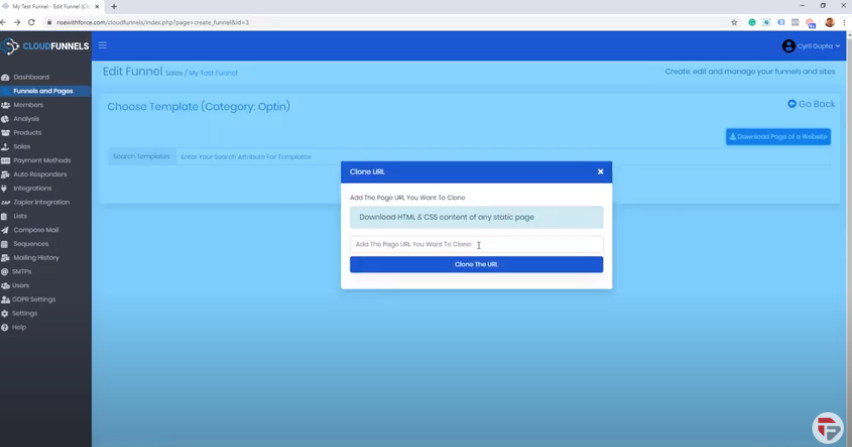This screenshot has height=447, width=852.
Task: Toggle the sidebar hamburger menu
Action: (102, 45)
